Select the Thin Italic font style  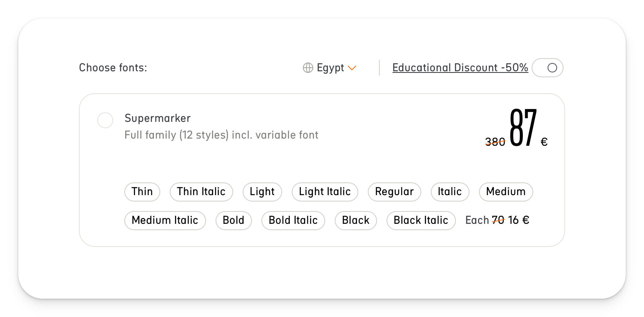pyautogui.click(x=201, y=192)
